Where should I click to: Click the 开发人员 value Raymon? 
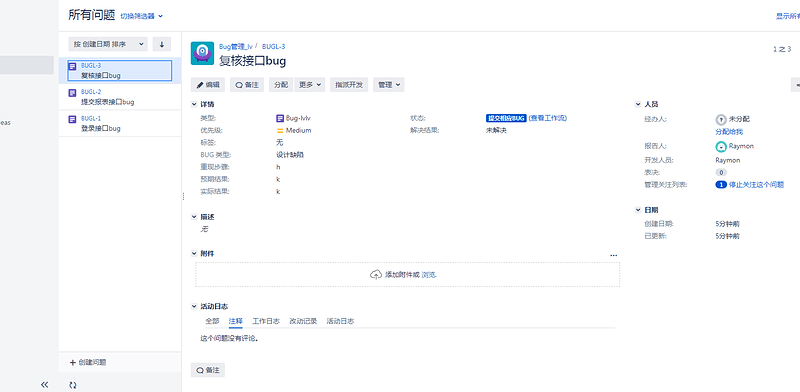(x=728, y=160)
